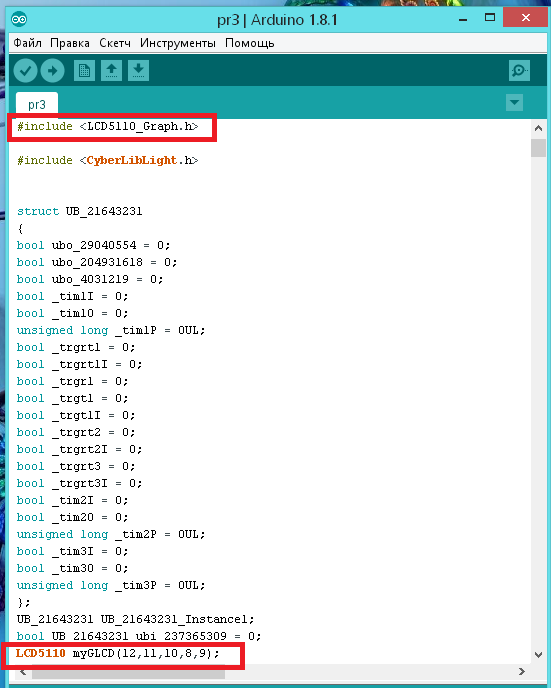Open the Помощь menu
The width and height of the screenshot is (551, 688).
click(250, 43)
